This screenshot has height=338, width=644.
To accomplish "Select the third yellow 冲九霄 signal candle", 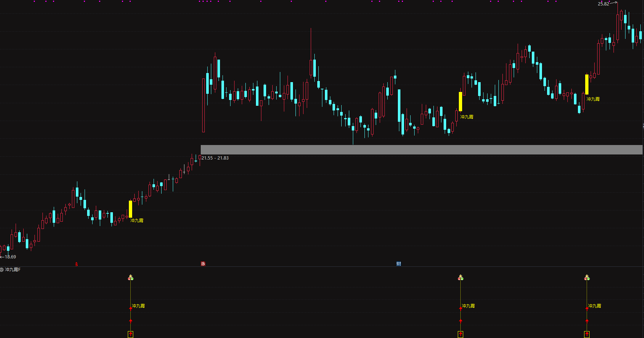I will click(x=587, y=84).
